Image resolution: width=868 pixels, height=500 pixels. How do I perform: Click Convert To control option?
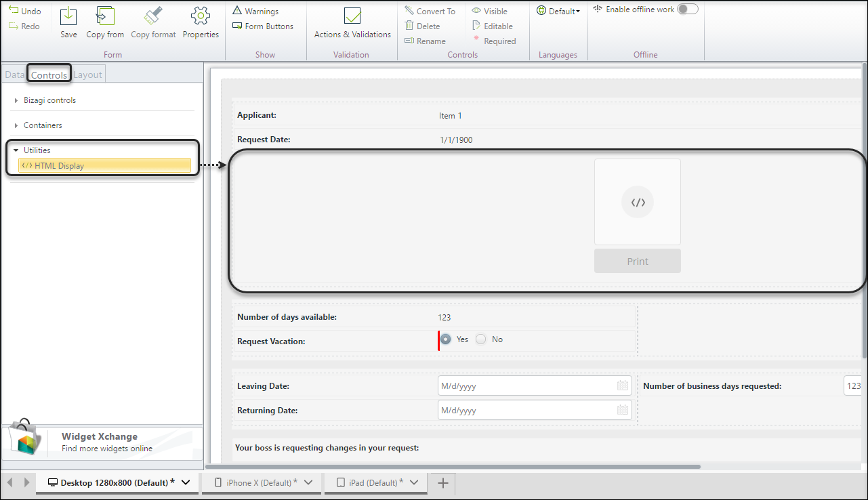pyautogui.click(x=430, y=11)
